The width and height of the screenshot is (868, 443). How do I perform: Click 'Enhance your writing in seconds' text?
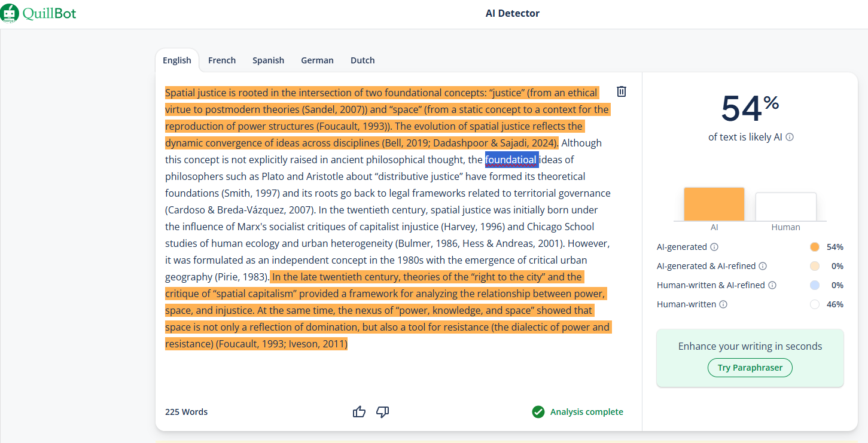[750, 346]
